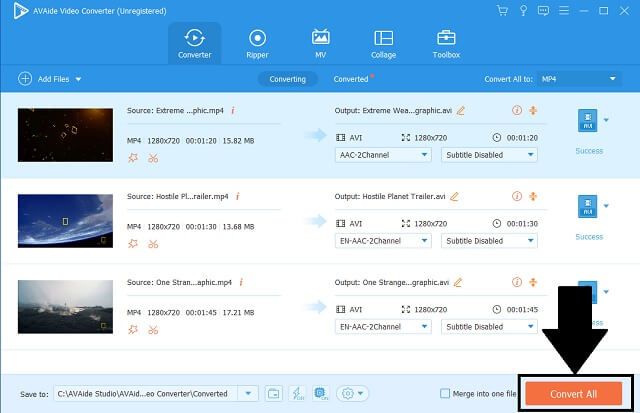The image size is (640, 413).
Task: Click compress icon for Extreme Wea...graphic.avi
Action: click(533, 110)
